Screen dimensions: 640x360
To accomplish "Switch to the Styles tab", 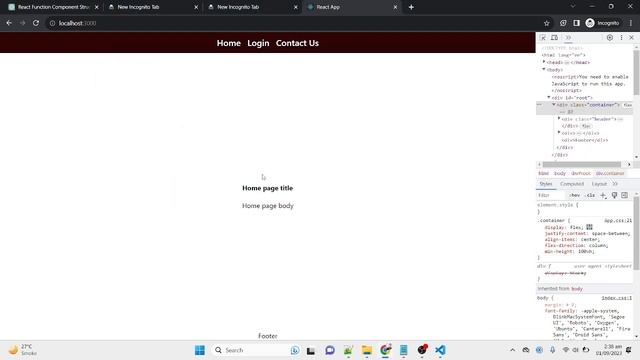I will (x=546, y=184).
